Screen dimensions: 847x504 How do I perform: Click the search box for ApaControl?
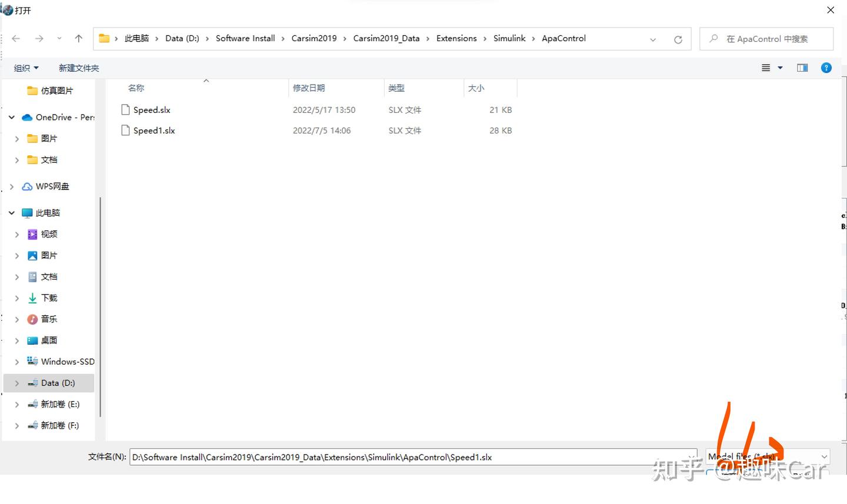[766, 39]
